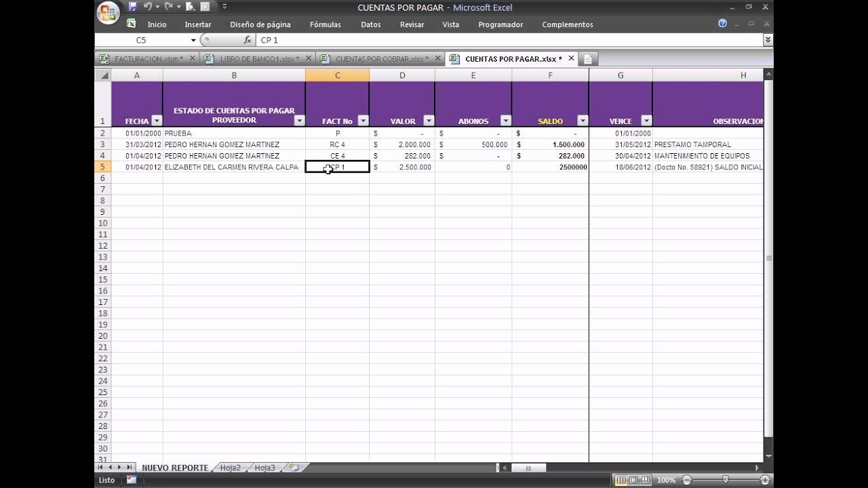
Task: Open the Datos ribbon tab
Action: tap(371, 24)
